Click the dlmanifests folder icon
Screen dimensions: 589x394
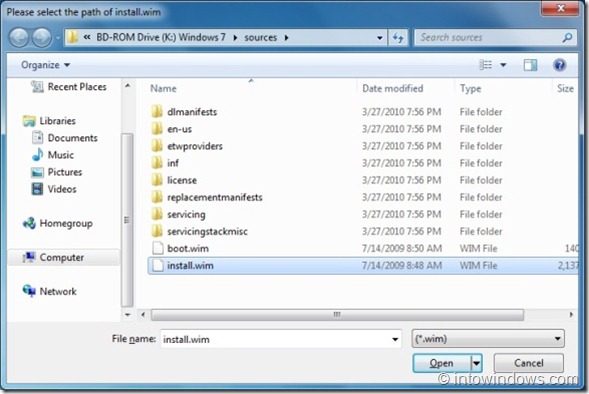tap(157, 112)
